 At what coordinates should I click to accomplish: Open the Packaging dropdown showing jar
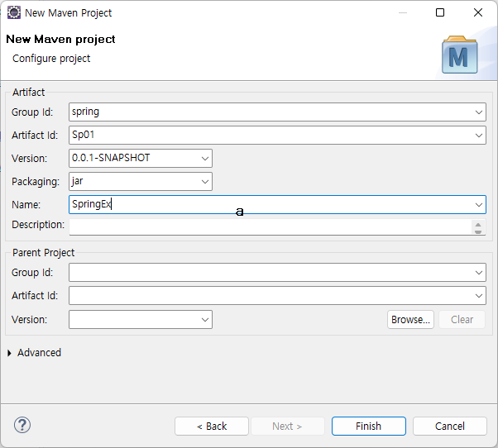click(x=205, y=182)
